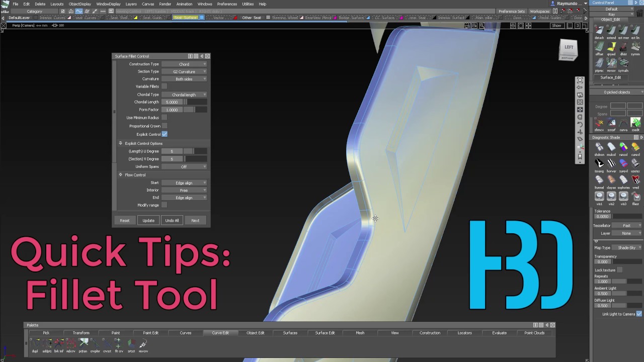Pick the revuv tool icon
The height and width of the screenshot is (362, 644).
(611, 64)
